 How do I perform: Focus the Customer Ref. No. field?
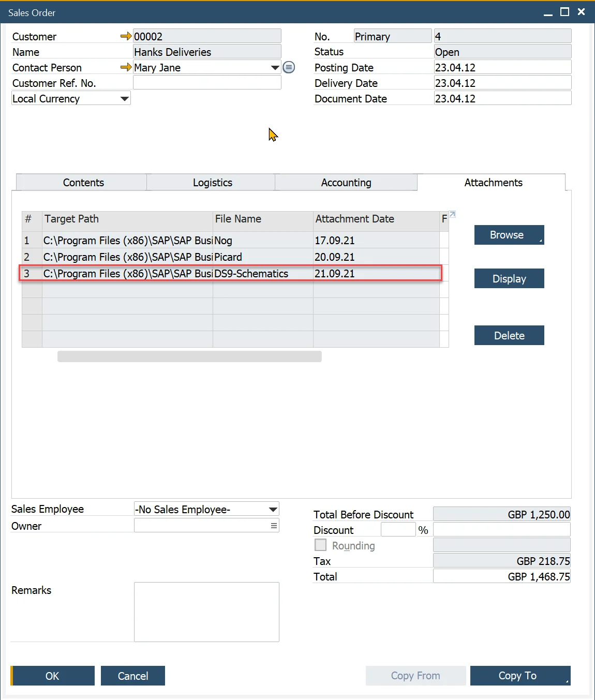pyautogui.click(x=207, y=83)
